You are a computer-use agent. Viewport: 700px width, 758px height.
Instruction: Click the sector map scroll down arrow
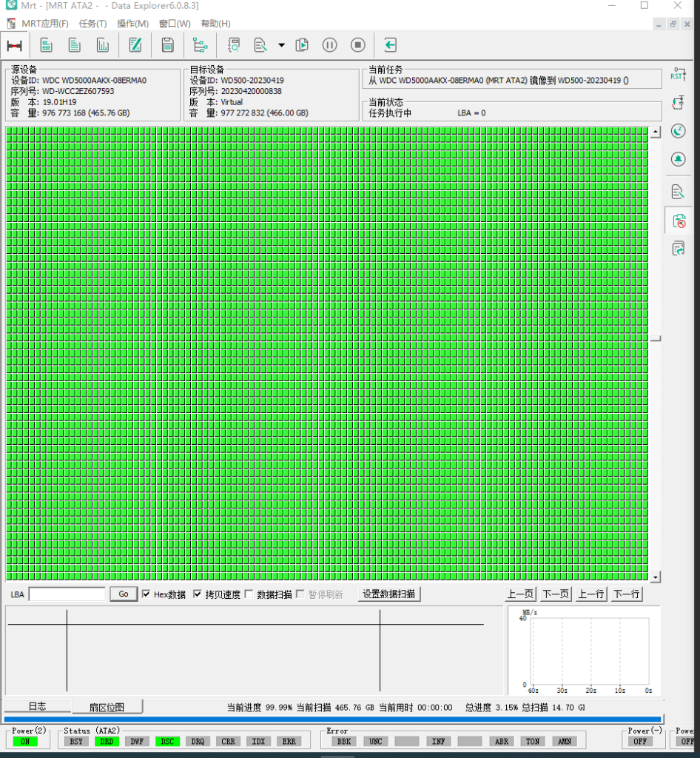click(655, 576)
